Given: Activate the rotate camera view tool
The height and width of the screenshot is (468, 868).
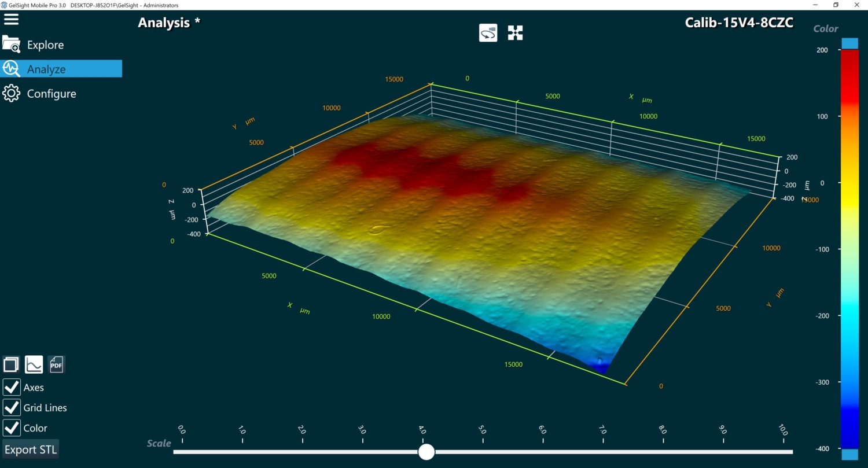Looking at the screenshot, I should click(488, 32).
